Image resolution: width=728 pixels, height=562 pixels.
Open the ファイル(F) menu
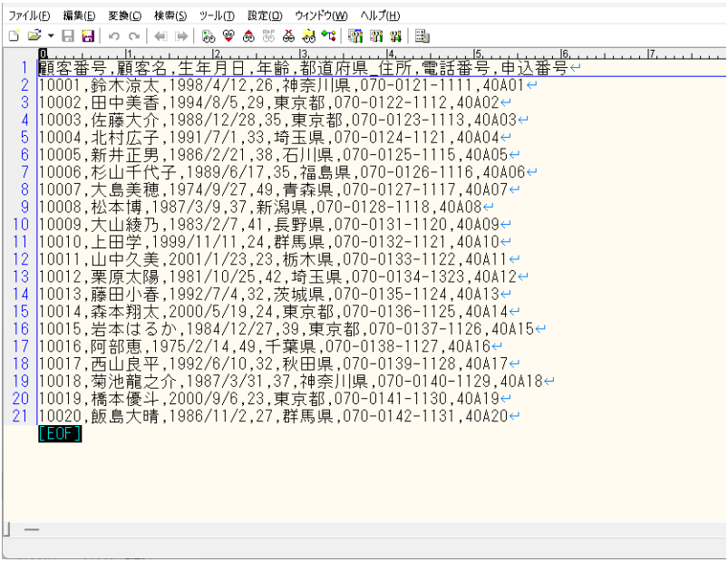tap(30, 15)
